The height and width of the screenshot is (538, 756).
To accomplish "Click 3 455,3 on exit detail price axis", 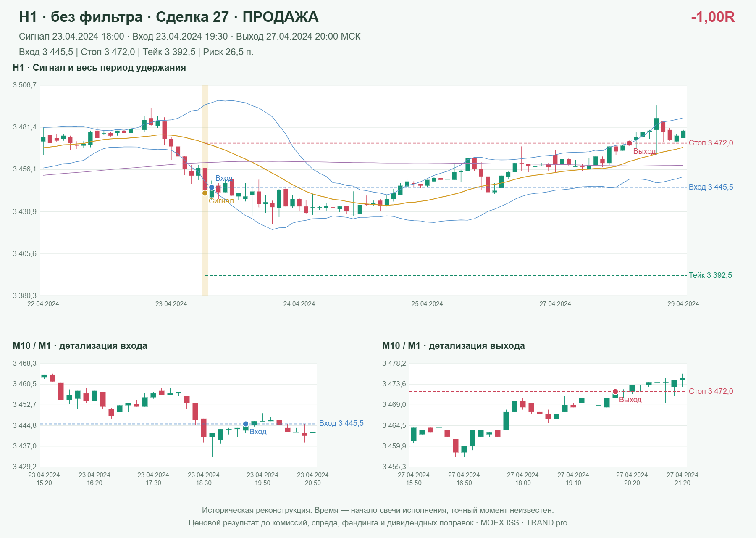I will (394, 467).
